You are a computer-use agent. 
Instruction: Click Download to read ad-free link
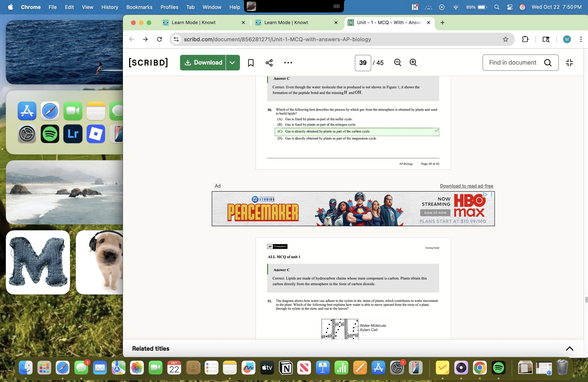466,186
